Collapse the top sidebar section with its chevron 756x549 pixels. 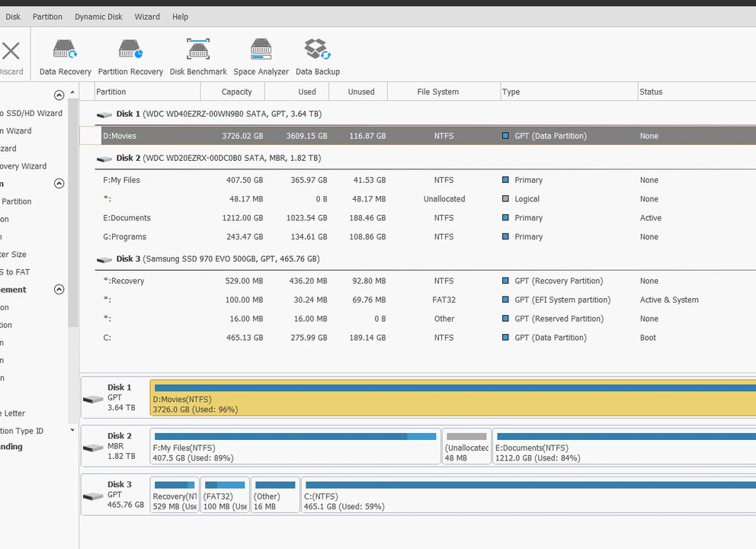59,95
